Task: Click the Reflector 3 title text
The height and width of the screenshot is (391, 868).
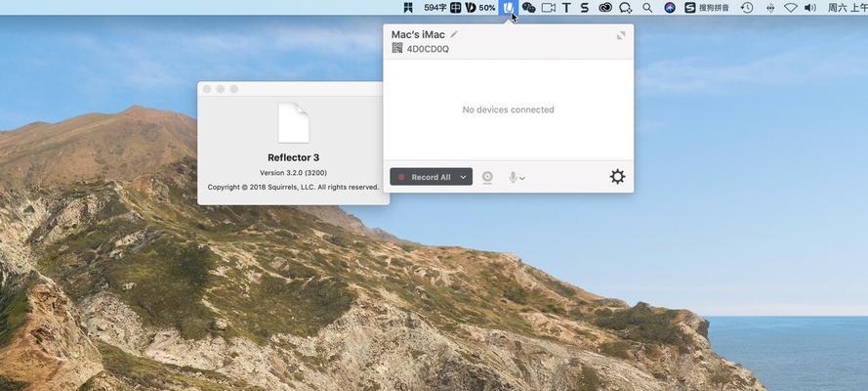Action: 293,157
